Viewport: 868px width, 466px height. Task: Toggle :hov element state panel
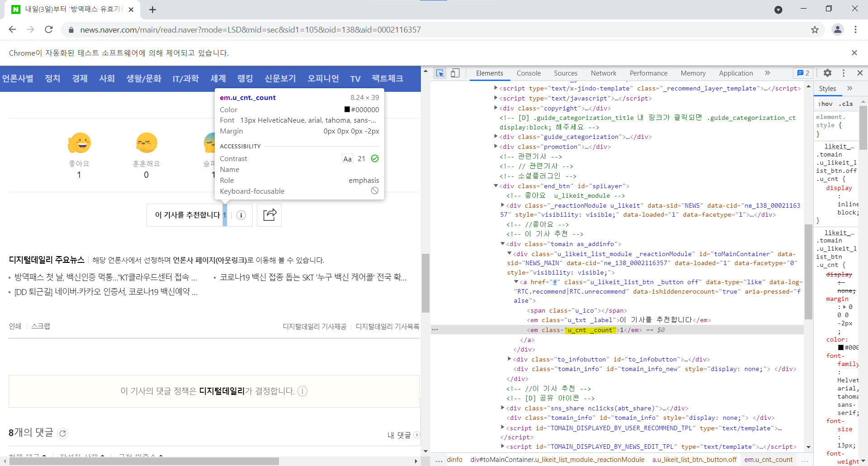point(826,104)
